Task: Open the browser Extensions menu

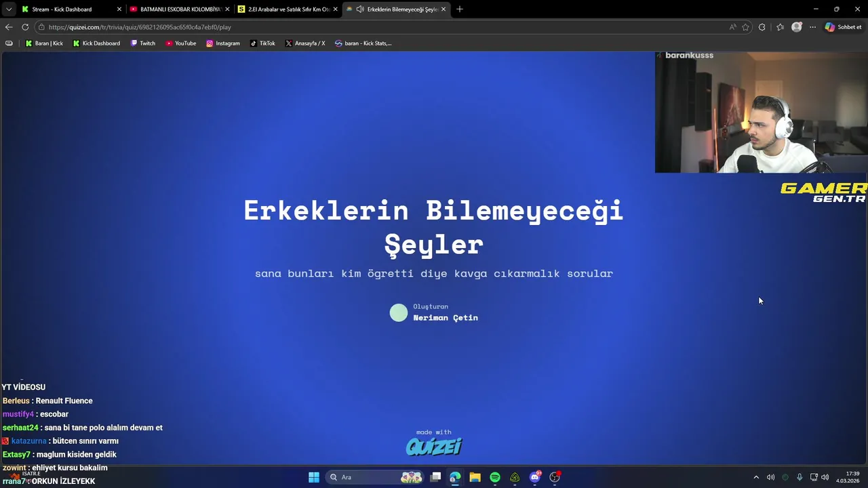Action: pos(762,27)
